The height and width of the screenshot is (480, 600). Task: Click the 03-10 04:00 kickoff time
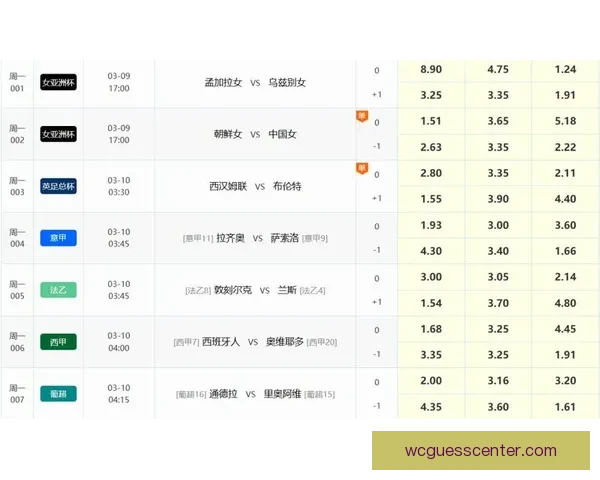click(119, 342)
